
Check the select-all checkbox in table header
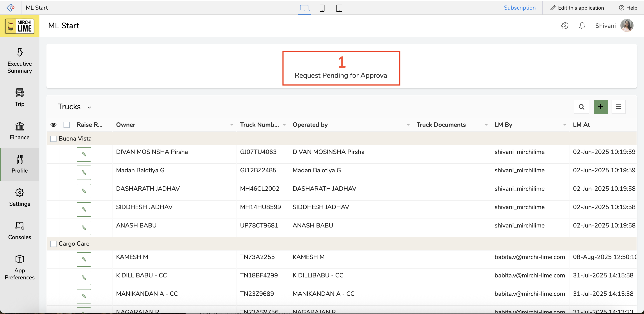click(67, 125)
